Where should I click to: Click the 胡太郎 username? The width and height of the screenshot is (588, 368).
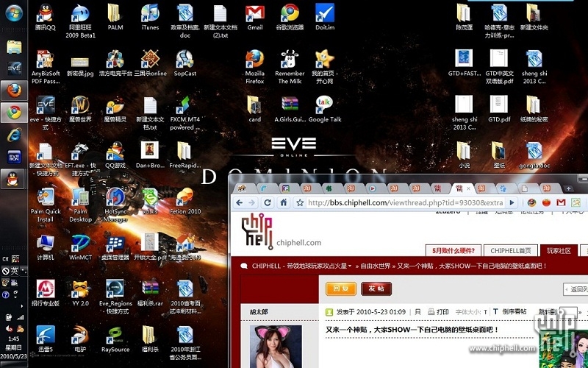pyautogui.click(x=259, y=311)
